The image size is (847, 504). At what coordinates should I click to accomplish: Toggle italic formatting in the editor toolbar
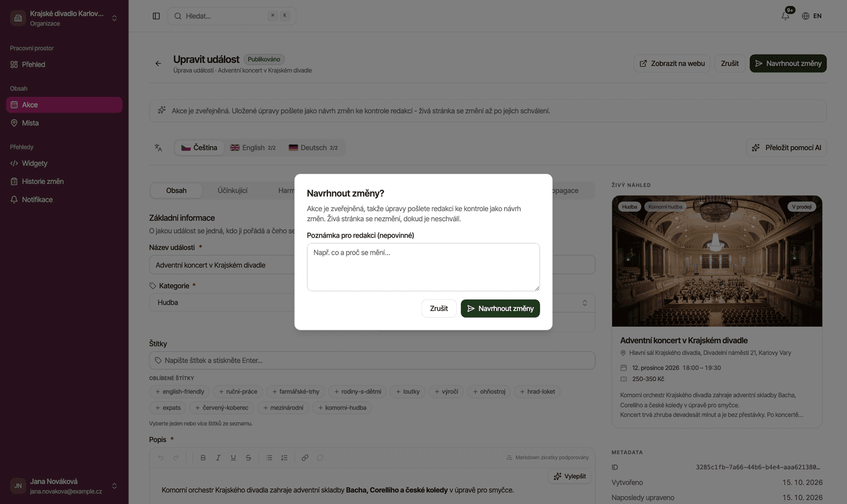[x=218, y=458]
